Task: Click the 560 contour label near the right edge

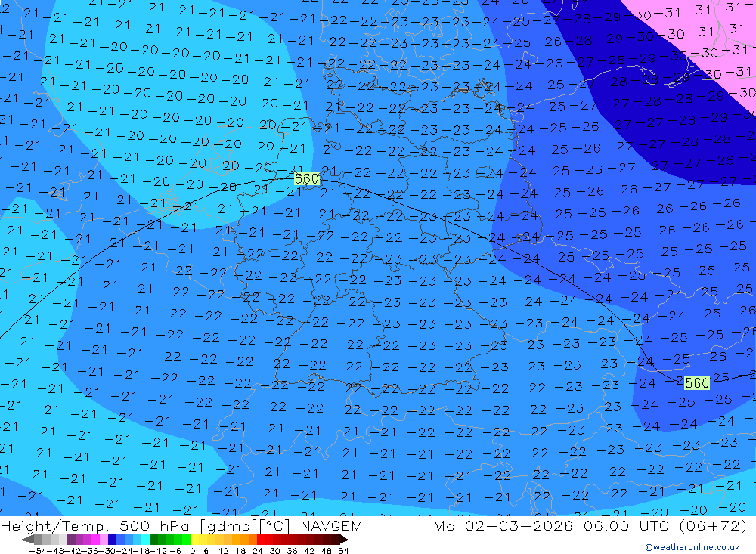Action: coord(697,383)
